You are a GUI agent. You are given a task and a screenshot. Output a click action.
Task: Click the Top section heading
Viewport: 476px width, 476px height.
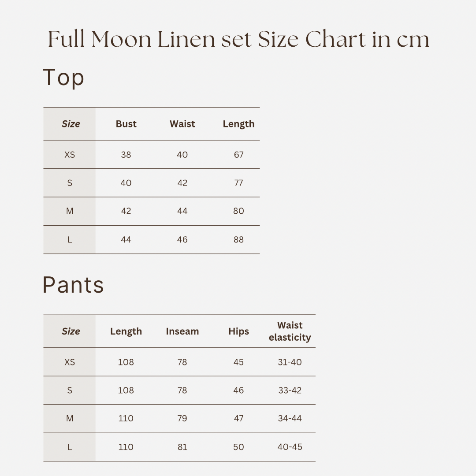[x=63, y=78]
